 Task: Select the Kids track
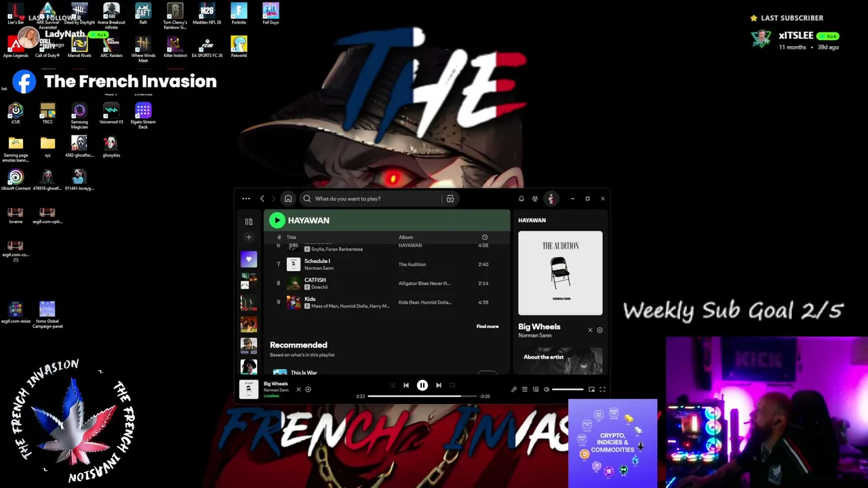tap(387, 302)
